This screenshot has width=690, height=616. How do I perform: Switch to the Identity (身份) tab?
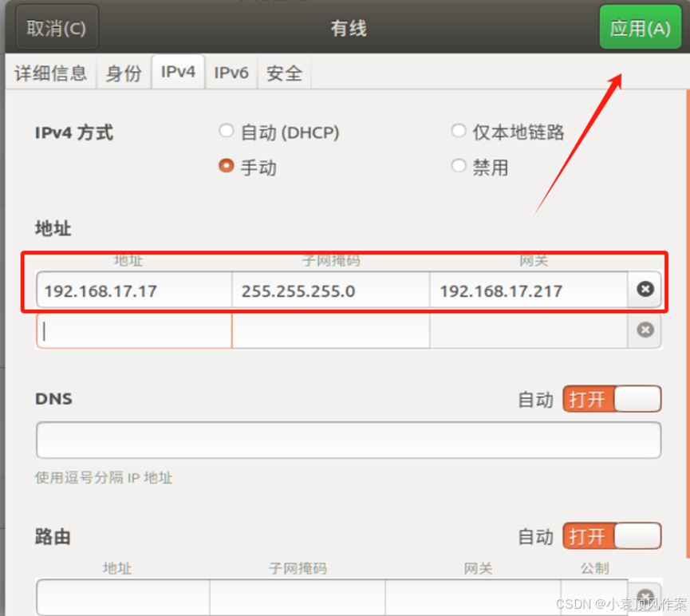pyautogui.click(x=124, y=73)
